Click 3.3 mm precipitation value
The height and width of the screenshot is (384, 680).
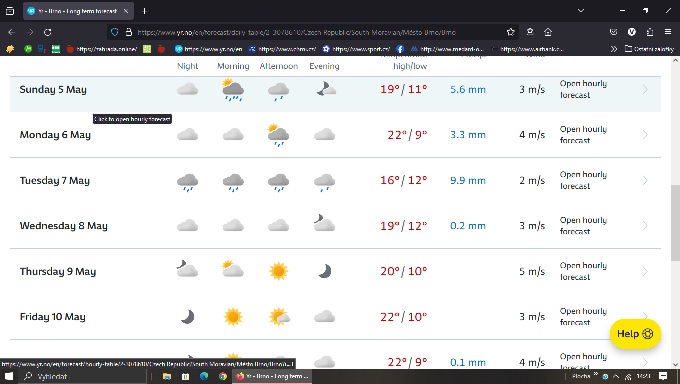pos(468,135)
